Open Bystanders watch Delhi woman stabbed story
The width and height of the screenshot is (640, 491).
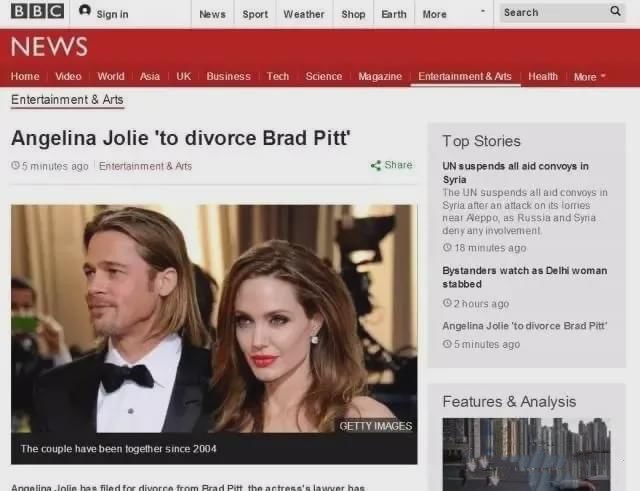(524, 277)
